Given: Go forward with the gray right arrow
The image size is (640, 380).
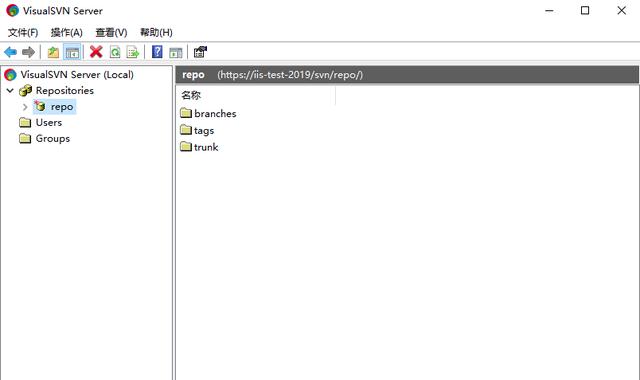Looking at the screenshot, I should (x=28, y=52).
